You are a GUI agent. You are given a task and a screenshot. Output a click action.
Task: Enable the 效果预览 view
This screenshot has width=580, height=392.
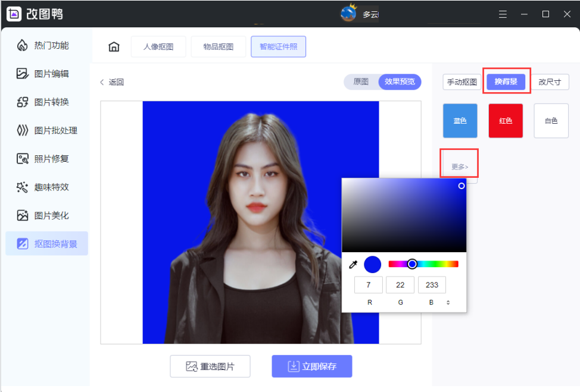pyautogui.click(x=399, y=82)
